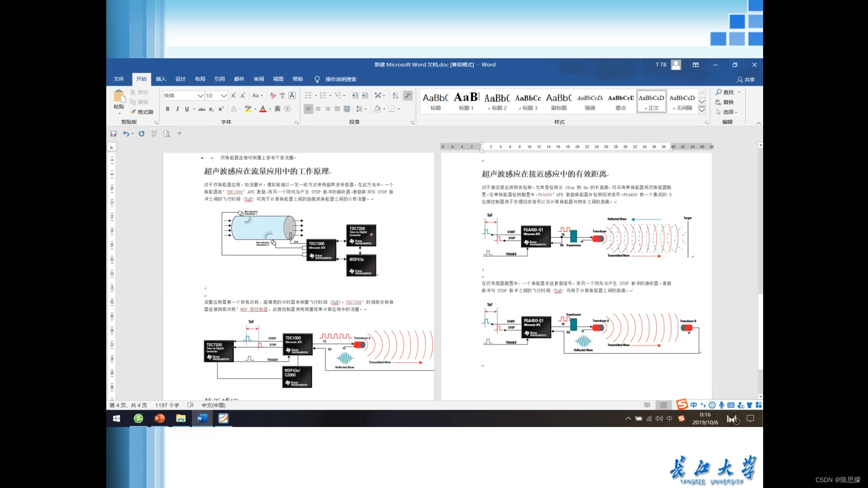The height and width of the screenshot is (488, 868).
Task: Click the paragraph shading paint bucket
Action: [x=377, y=109]
